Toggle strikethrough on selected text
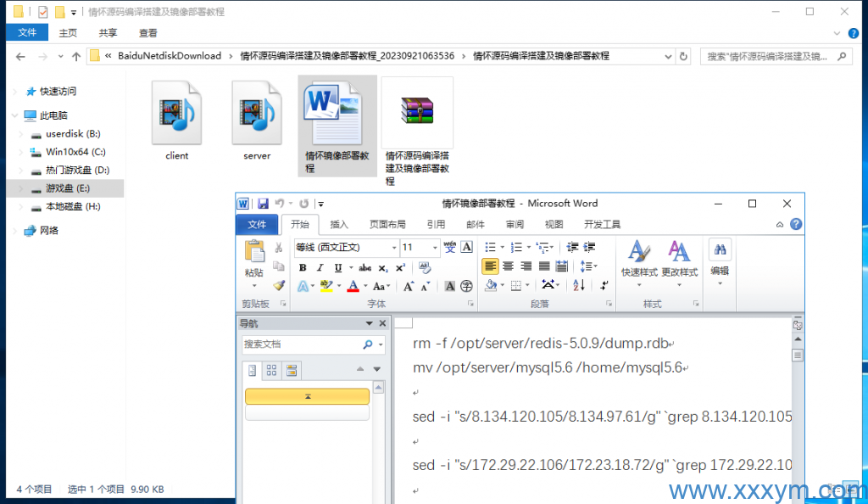 364,267
